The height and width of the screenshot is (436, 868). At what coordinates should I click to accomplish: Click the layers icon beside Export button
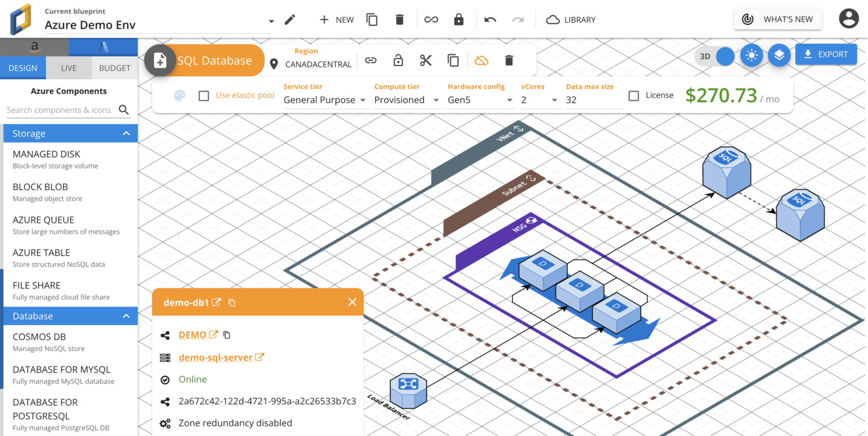(779, 54)
